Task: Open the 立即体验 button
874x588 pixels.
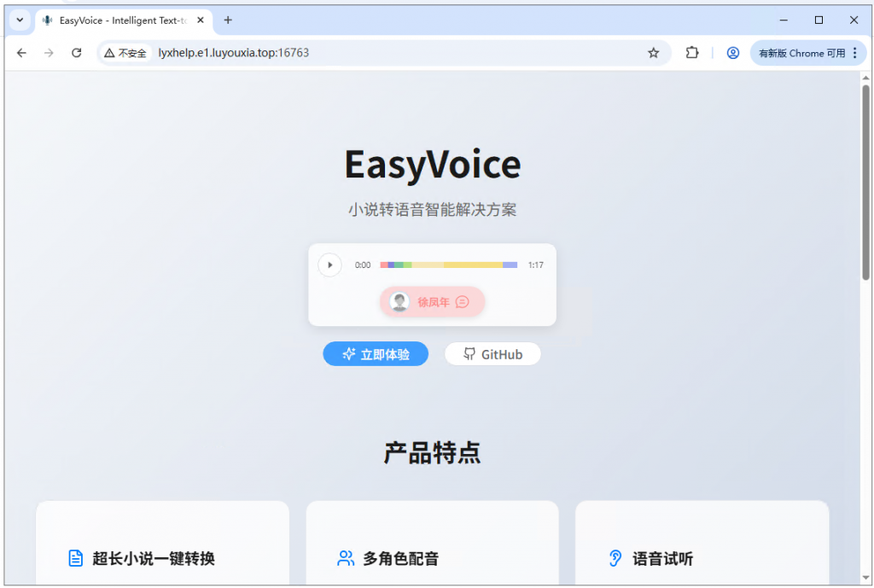Action: click(x=376, y=353)
